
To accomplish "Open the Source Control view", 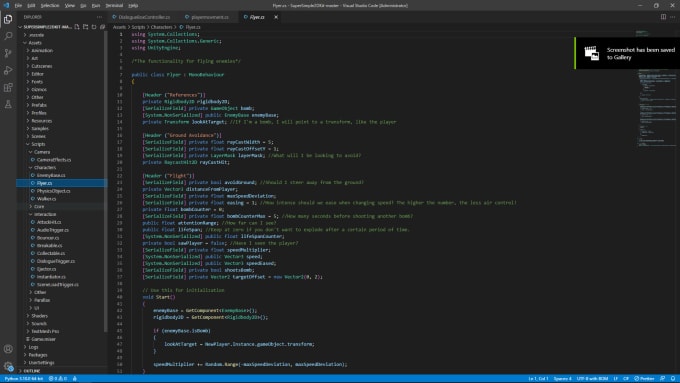I will [8, 53].
